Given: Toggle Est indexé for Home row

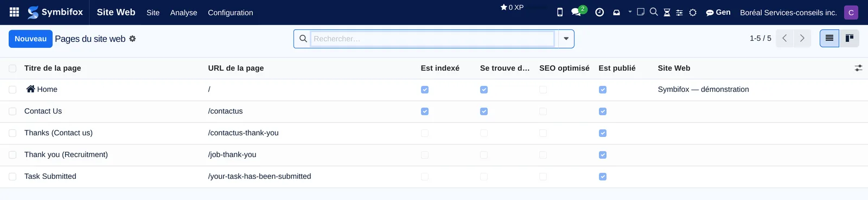Looking at the screenshot, I should [x=425, y=90].
